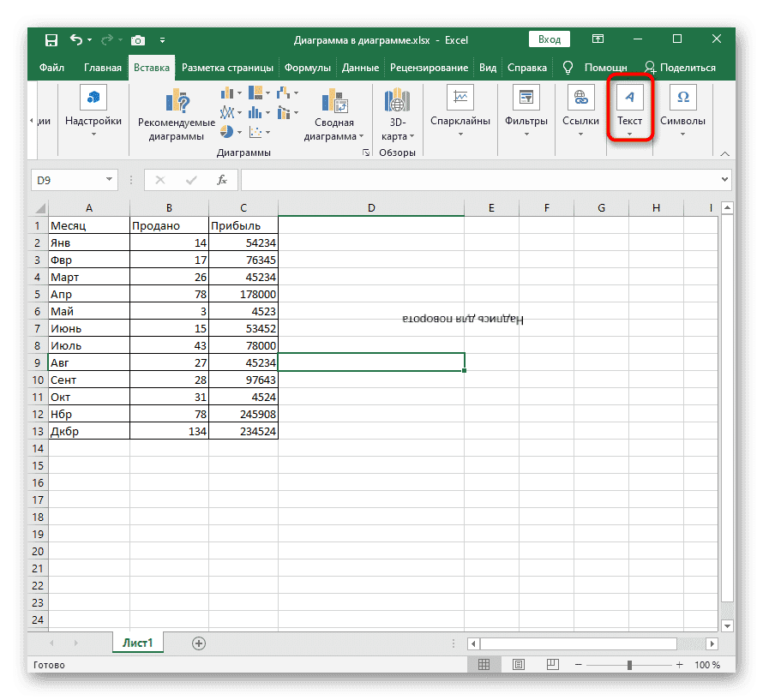This screenshot has height=700, width=763.
Task: Click the Поделиться share button
Action: [x=680, y=68]
